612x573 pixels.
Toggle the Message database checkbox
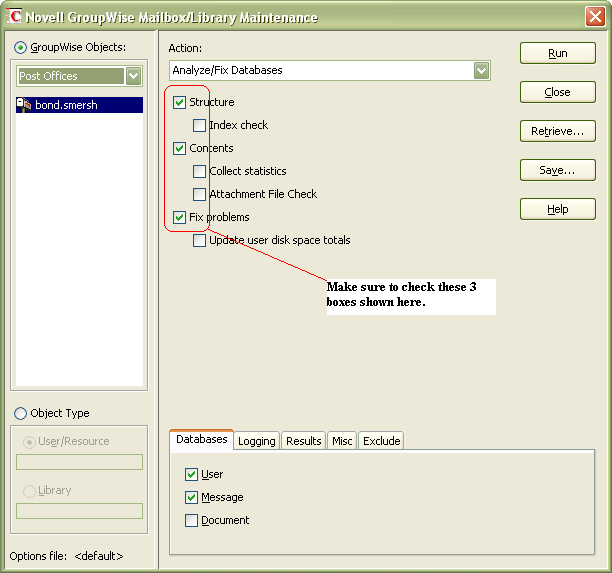coord(191,498)
